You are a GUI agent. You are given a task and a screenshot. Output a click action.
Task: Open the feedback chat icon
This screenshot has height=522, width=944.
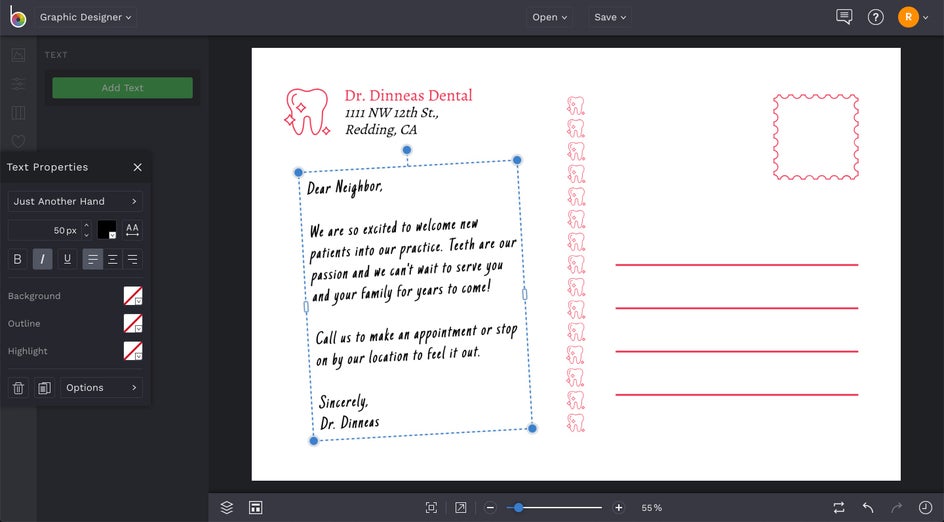point(844,17)
